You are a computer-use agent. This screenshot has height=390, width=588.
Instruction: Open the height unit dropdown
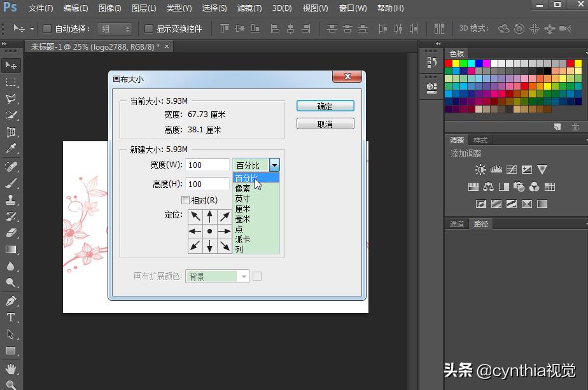[256, 184]
